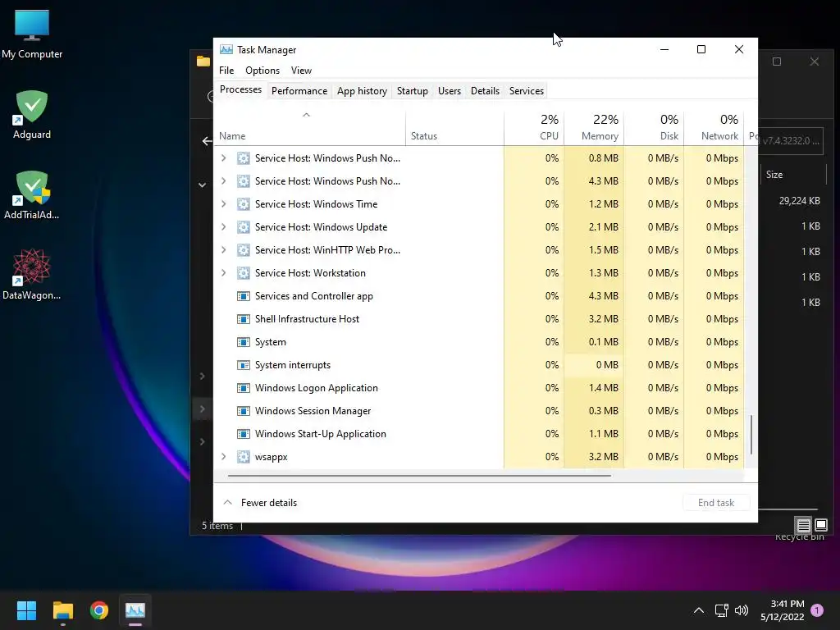The image size is (840, 630).
Task: Select the Service Host: Windows Update gear icon
Action: (243, 227)
